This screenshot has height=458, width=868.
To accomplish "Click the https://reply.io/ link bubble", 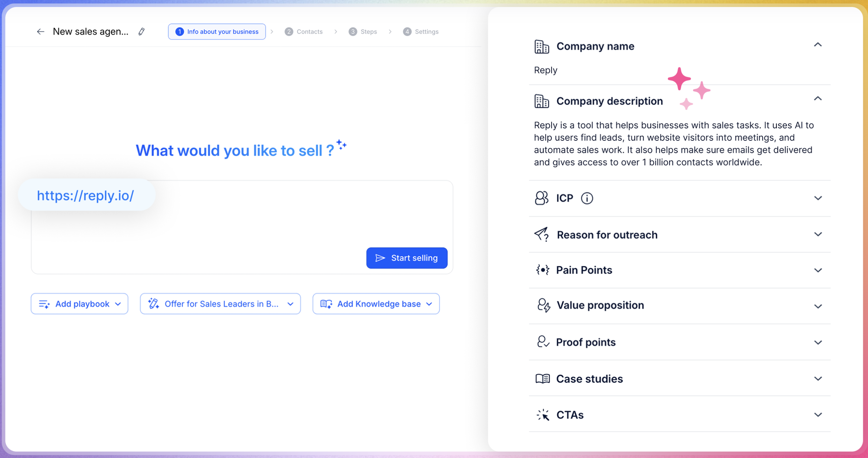I will click(86, 195).
